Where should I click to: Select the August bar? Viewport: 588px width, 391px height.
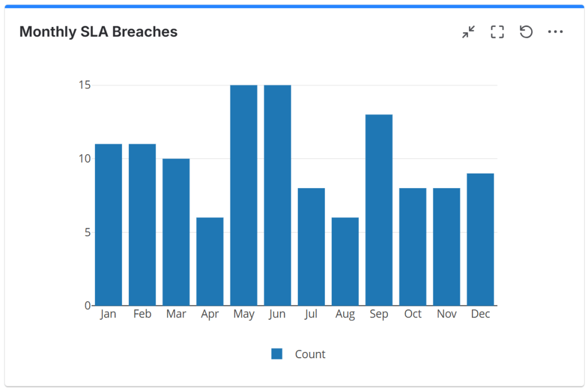[345, 261]
